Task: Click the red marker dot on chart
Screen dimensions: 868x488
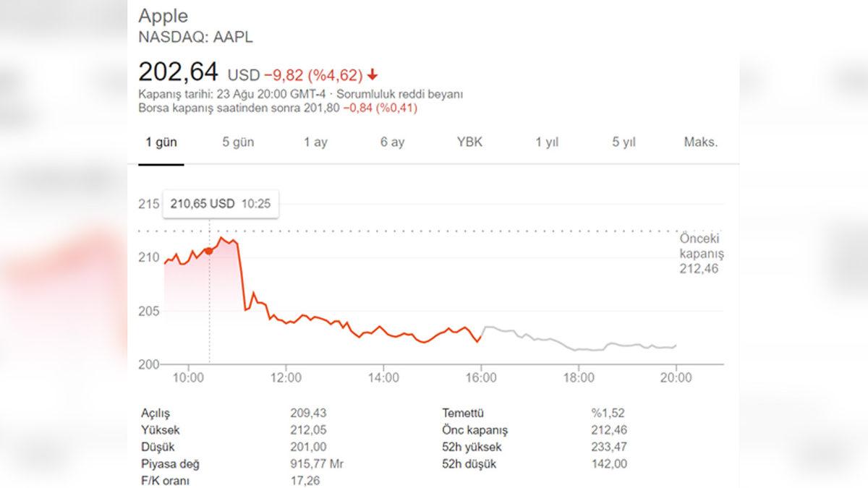Action: tap(209, 251)
